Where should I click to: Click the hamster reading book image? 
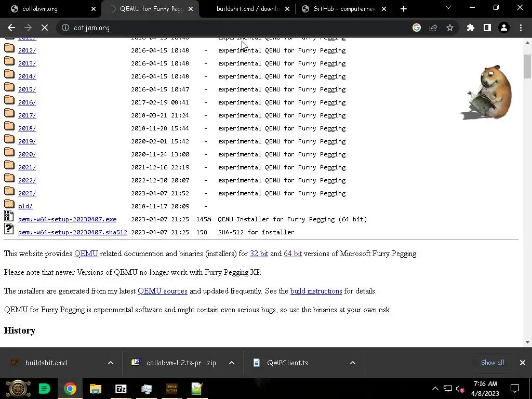point(486,92)
